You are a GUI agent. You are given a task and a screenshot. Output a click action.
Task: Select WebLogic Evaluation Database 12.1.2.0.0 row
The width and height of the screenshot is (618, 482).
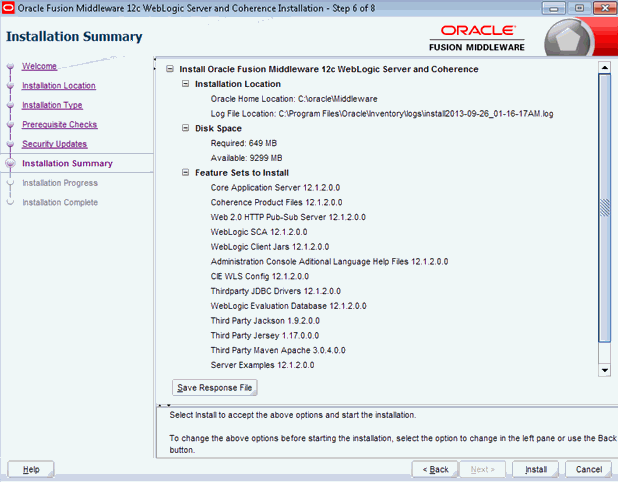[289, 306]
